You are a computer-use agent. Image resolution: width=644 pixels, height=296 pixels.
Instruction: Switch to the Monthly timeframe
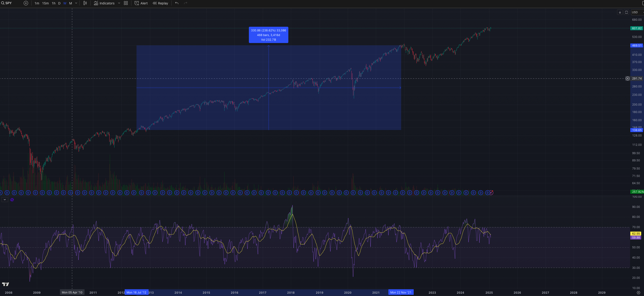click(x=71, y=3)
